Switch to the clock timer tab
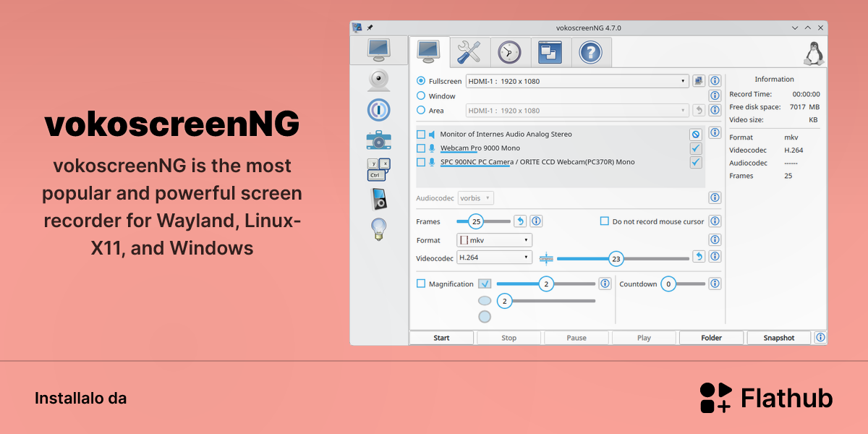 tap(510, 52)
